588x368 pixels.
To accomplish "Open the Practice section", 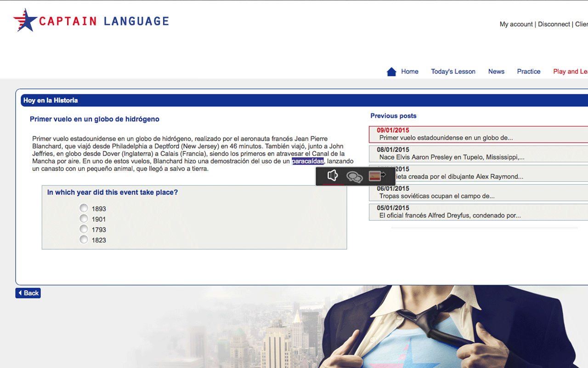I will click(528, 71).
